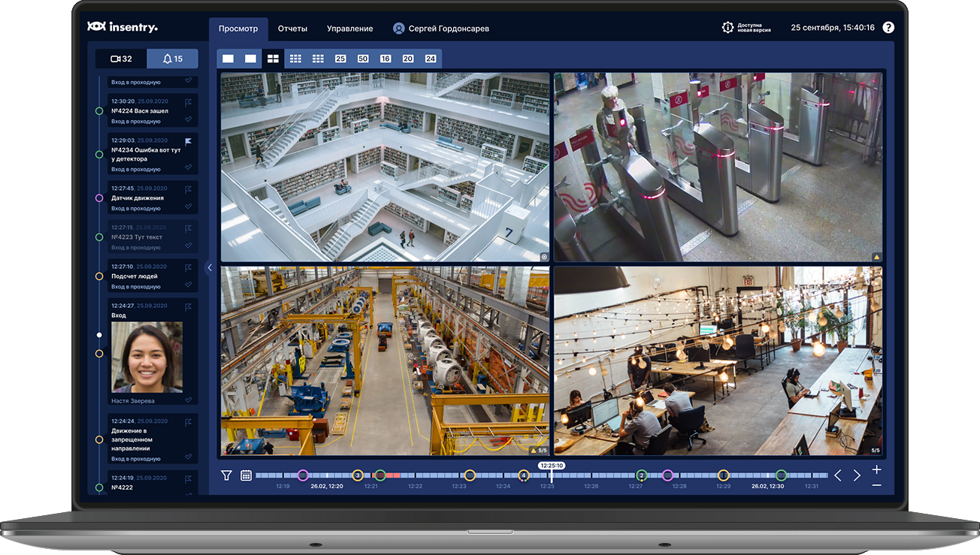Open the calendar icon near the timeline
Viewport: 980px width, 555px height.
(246, 475)
